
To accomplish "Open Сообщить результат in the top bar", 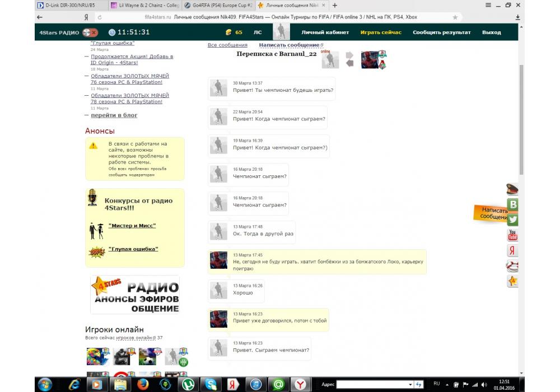I will click(442, 32).
